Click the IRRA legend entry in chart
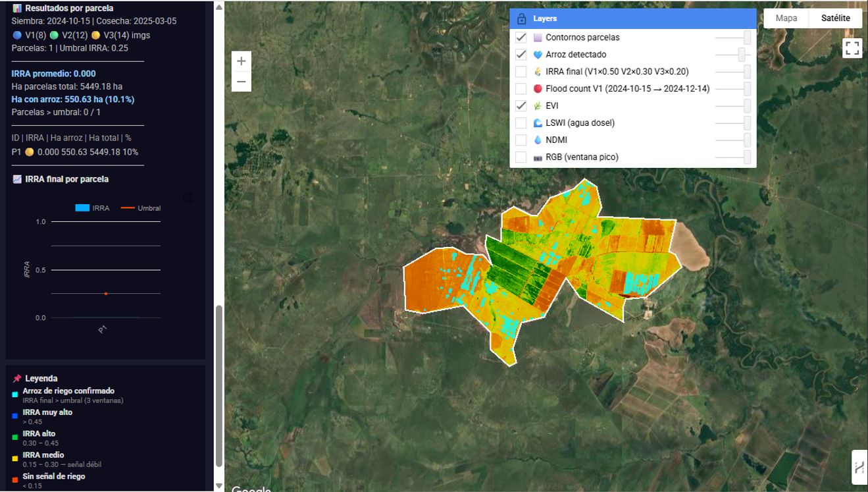This screenshot has height=492, width=868. click(92, 208)
